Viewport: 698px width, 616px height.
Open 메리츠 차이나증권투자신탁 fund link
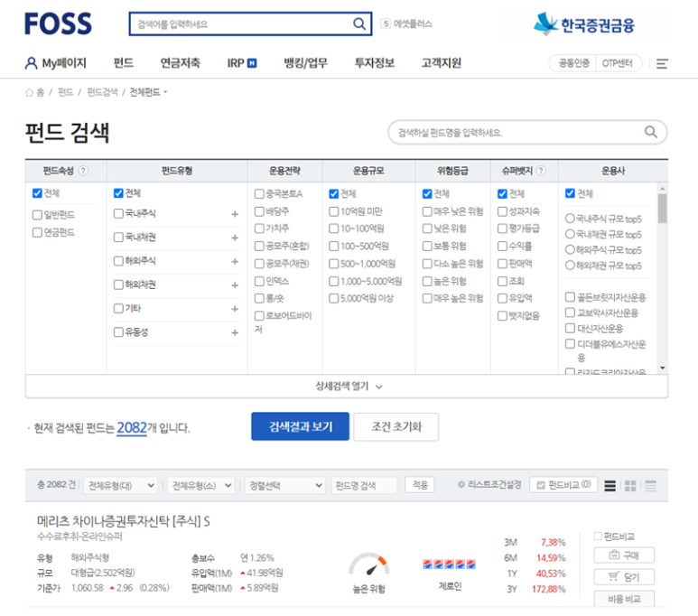point(124,521)
